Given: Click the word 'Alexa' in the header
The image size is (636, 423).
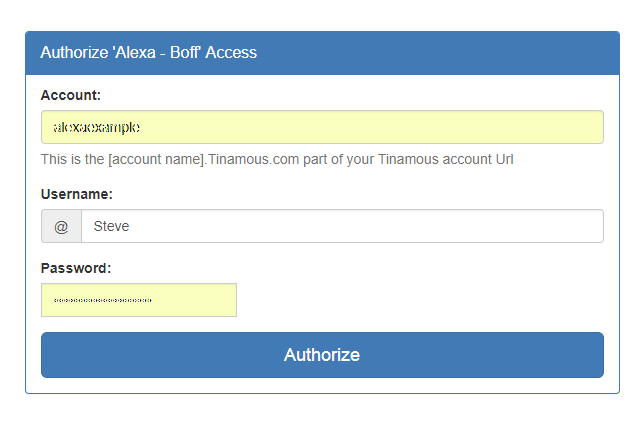Looking at the screenshot, I should tap(135, 53).
